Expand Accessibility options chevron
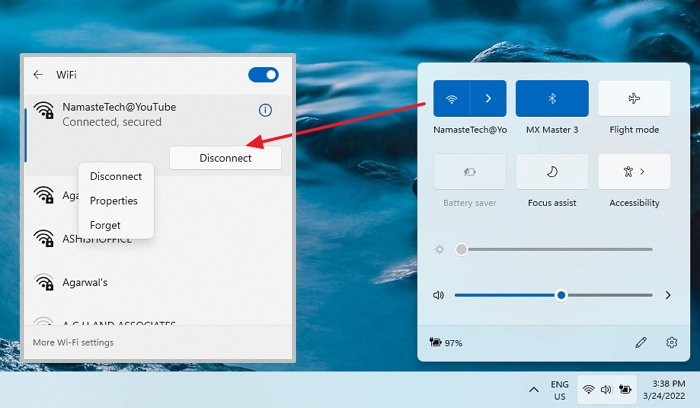 tap(642, 171)
